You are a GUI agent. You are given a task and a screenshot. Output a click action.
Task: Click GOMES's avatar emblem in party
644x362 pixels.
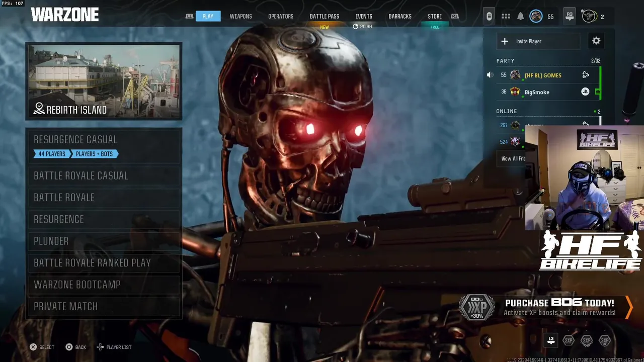(515, 75)
